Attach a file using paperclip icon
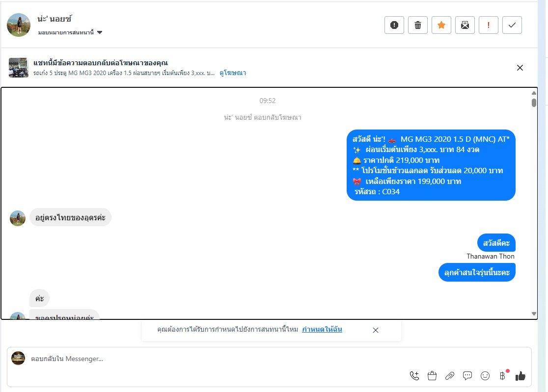The width and height of the screenshot is (548, 392). [450, 376]
